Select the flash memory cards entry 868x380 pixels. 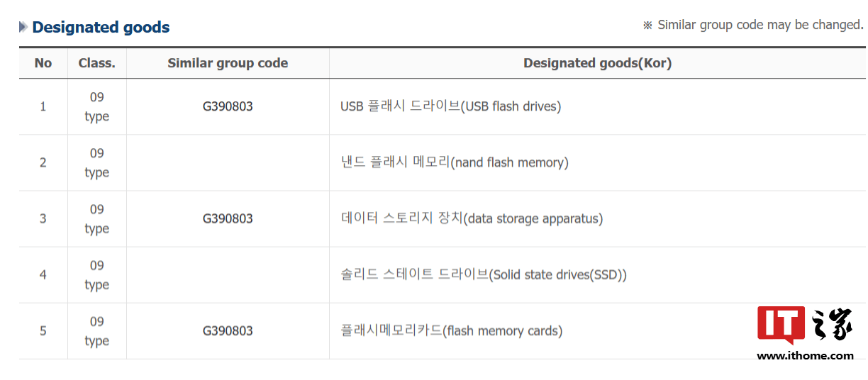pos(451,330)
